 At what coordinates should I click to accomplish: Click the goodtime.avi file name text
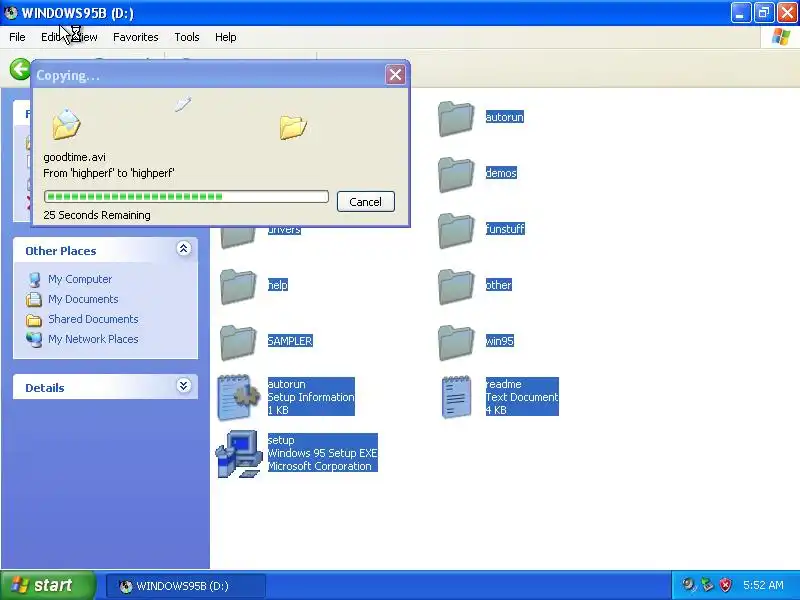[x=74, y=157]
